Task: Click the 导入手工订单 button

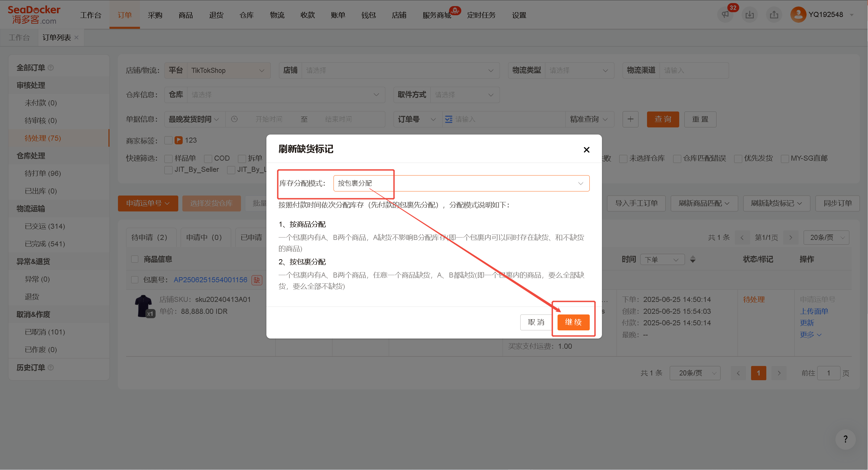Action: 636,203
